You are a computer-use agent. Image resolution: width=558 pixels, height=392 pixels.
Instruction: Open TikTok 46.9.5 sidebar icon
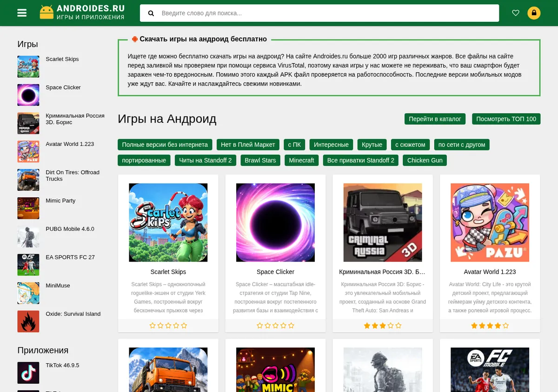(x=28, y=372)
